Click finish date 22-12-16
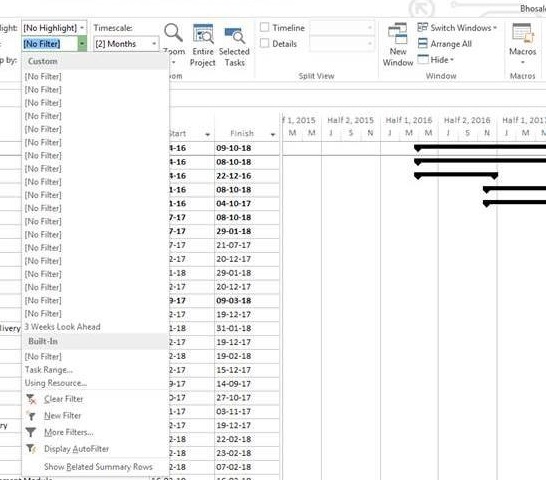Viewport: 546px width, 480px height. (234, 176)
